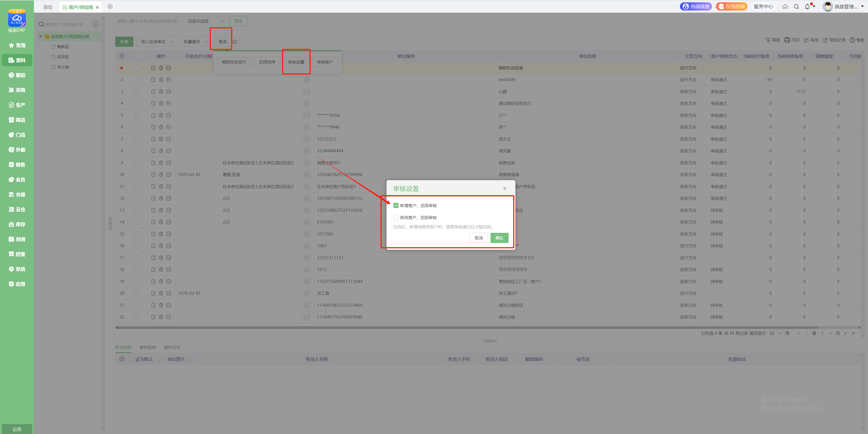Select the checkbox for row 10
Image resolution: width=868 pixels, height=434 pixels.
tap(137, 175)
